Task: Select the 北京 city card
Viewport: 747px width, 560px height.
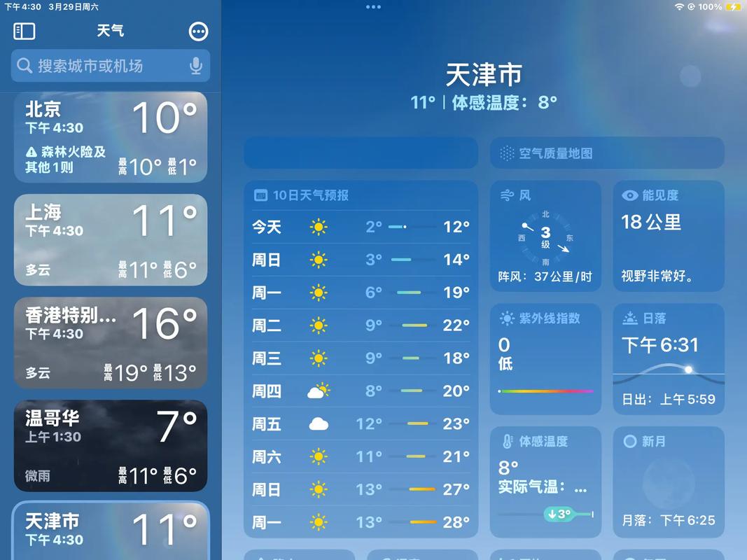Action: click(110, 136)
